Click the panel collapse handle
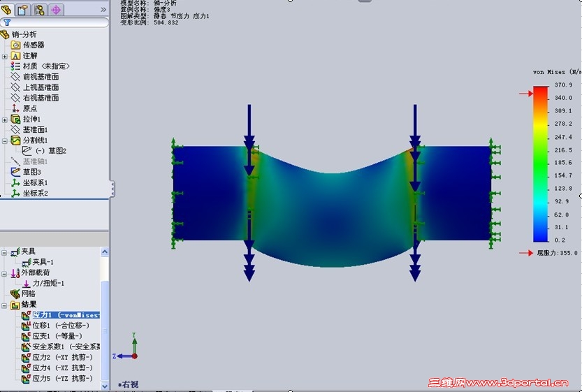 (112, 189)
